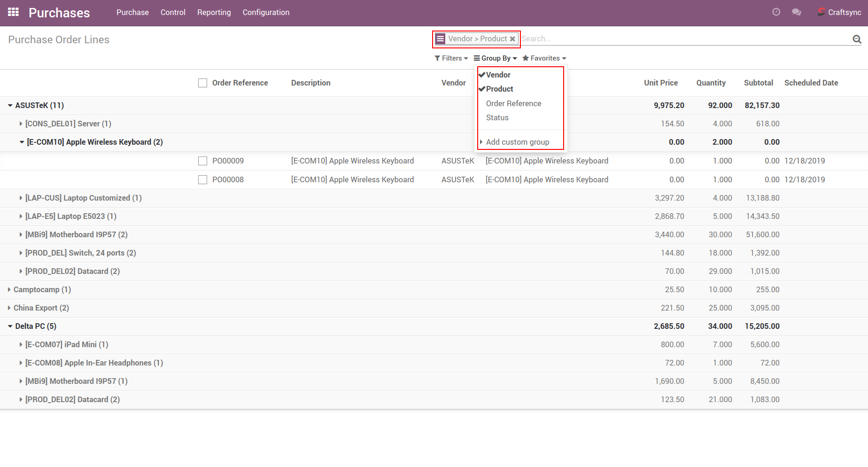The height and width of the screenshot is (467, 868).
Task: Click the Craftsync user logo icon
Action: pos(821,12)
